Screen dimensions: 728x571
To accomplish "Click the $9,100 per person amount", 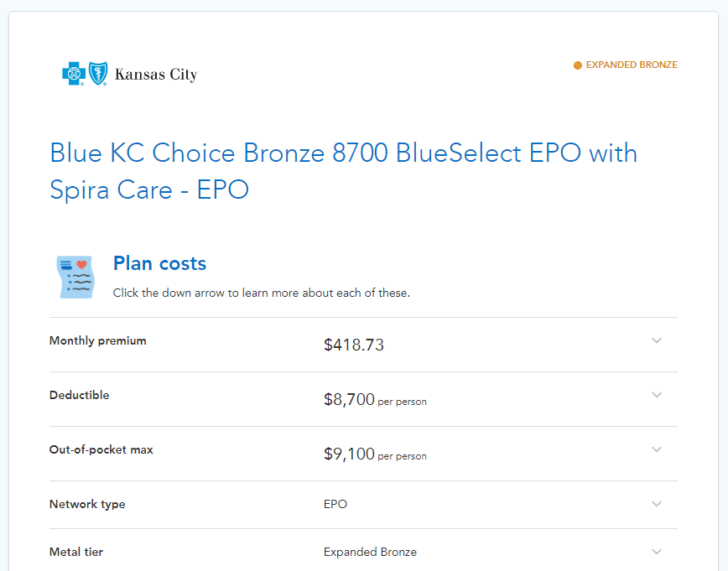I will (375, 454).
